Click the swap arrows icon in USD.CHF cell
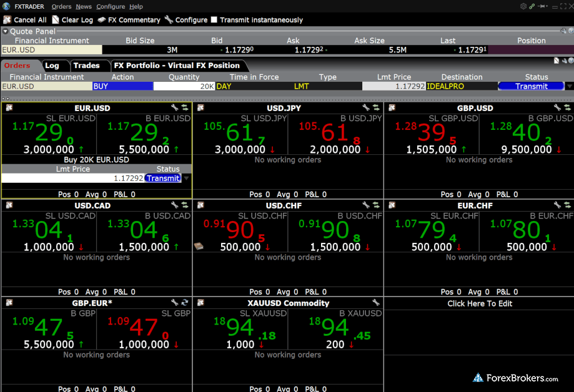 click(376, 205)
